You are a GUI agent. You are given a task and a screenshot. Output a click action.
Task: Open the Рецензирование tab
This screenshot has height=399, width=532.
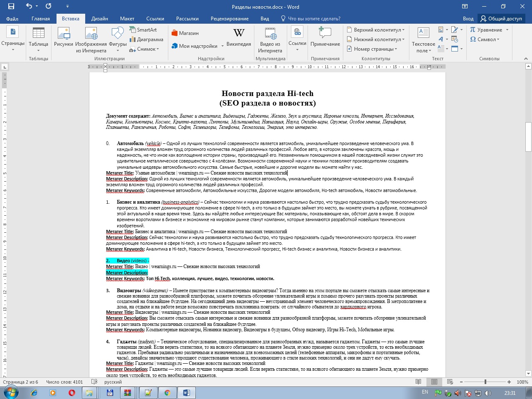[229, 19]
